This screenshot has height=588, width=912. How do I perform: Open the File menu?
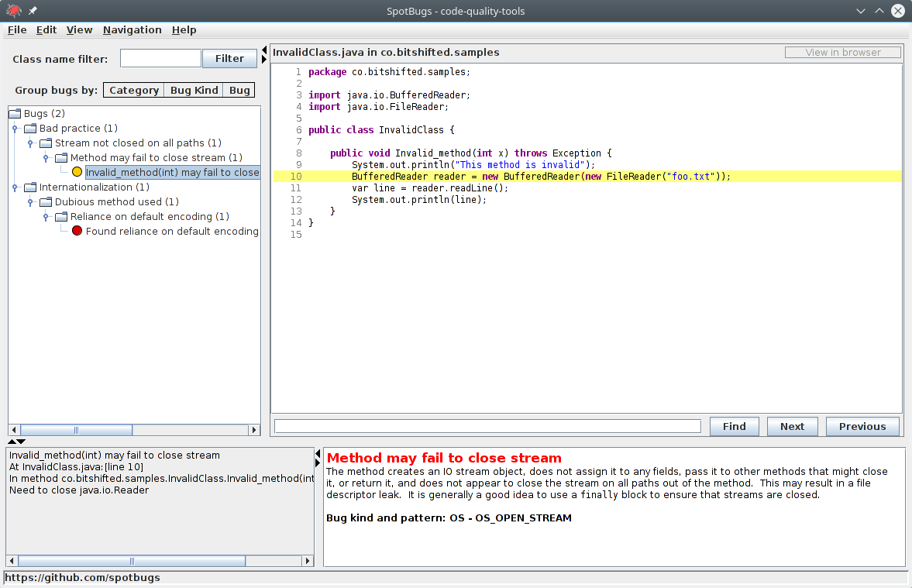pyautogui.click(x=17, y=30)
